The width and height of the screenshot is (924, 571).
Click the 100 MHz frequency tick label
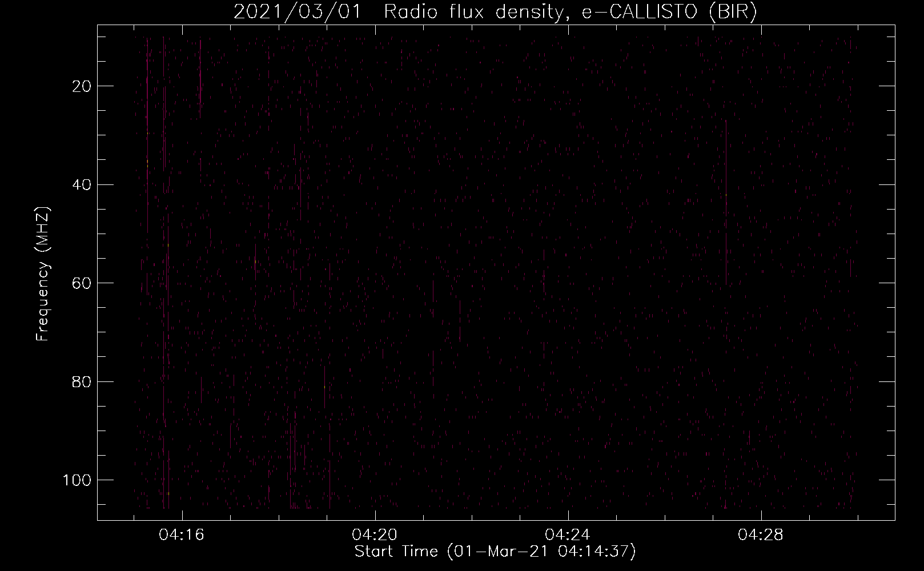click(77, 480)
